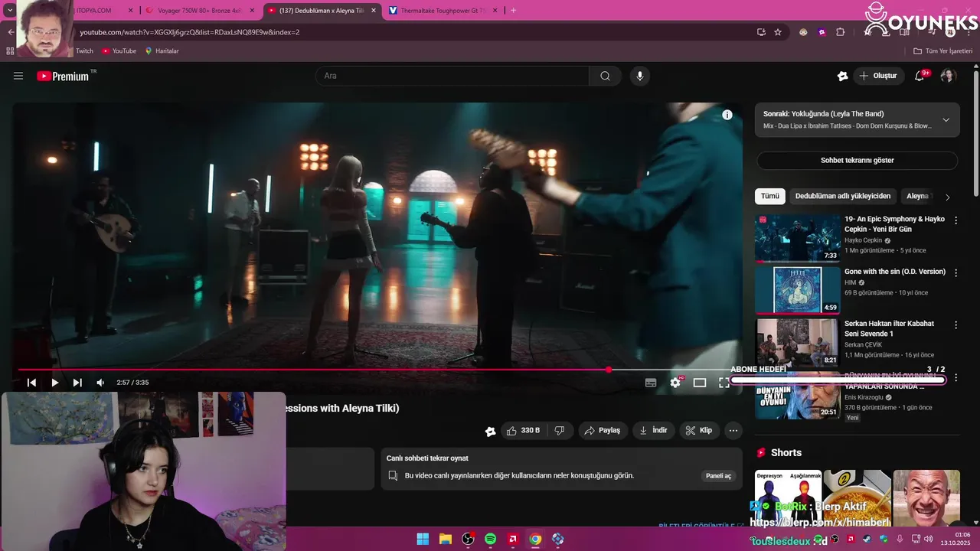This screenshot has height=551, width=980.
Task: Click Paneli aç button
Action: pos(718,475)
